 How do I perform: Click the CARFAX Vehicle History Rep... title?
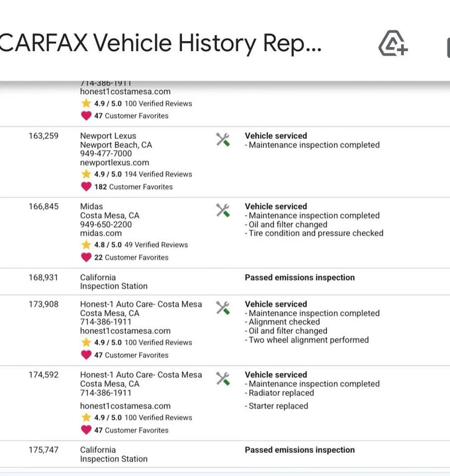[160, 43]
